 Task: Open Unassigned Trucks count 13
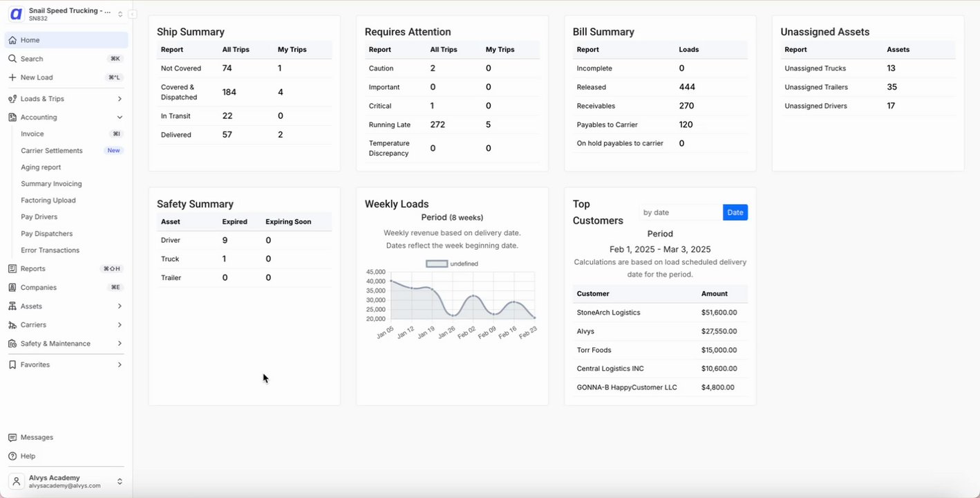click(x=892, y=68)
